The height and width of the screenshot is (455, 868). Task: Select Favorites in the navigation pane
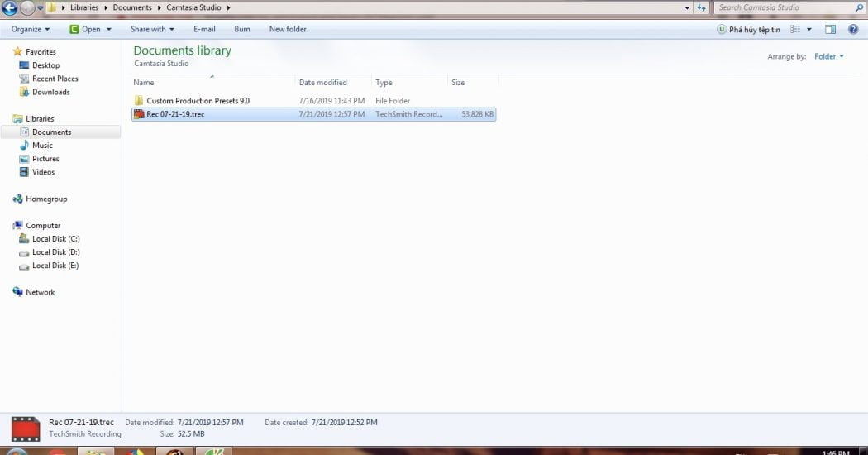pyautogui.click(x=41, y=51)
